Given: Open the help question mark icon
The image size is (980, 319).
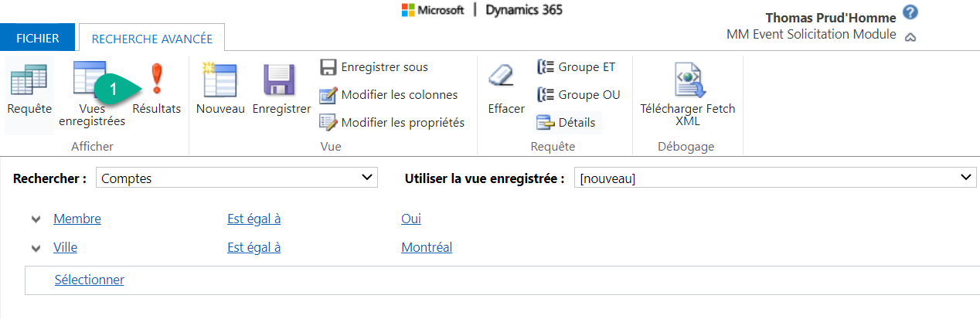Looking at the screenshot, I should tap(911, 12).
